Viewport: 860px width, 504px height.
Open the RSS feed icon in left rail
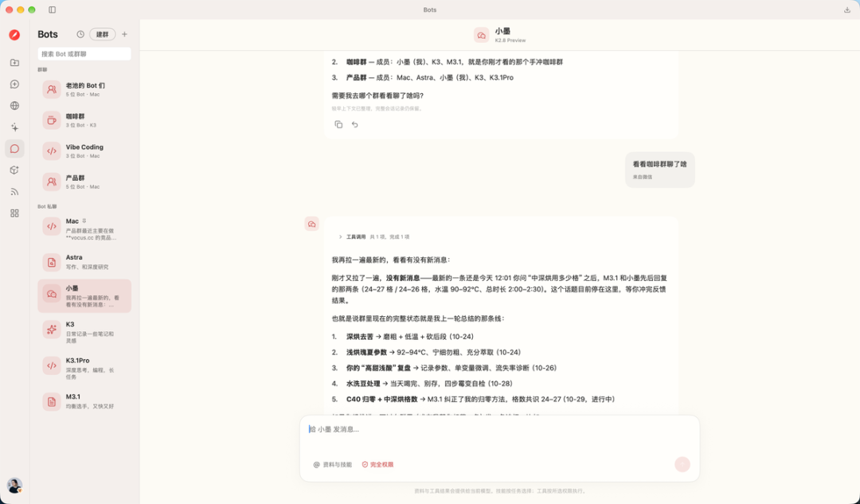(15, 192)
